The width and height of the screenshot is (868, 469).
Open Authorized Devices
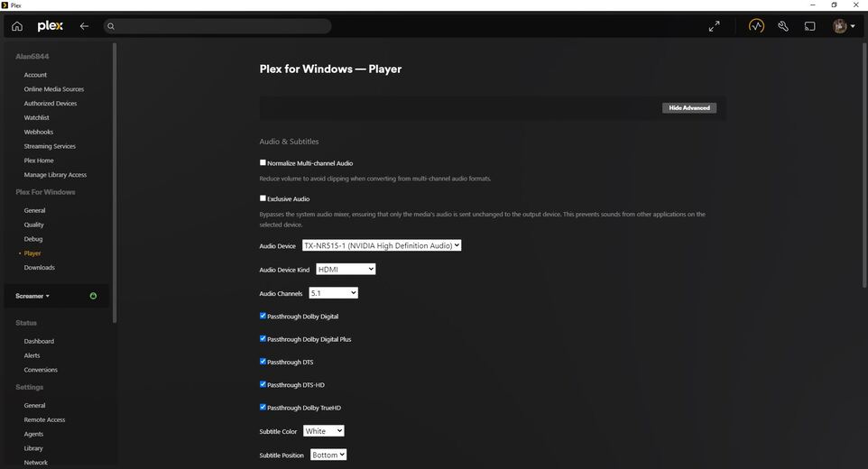pos(51,104)
